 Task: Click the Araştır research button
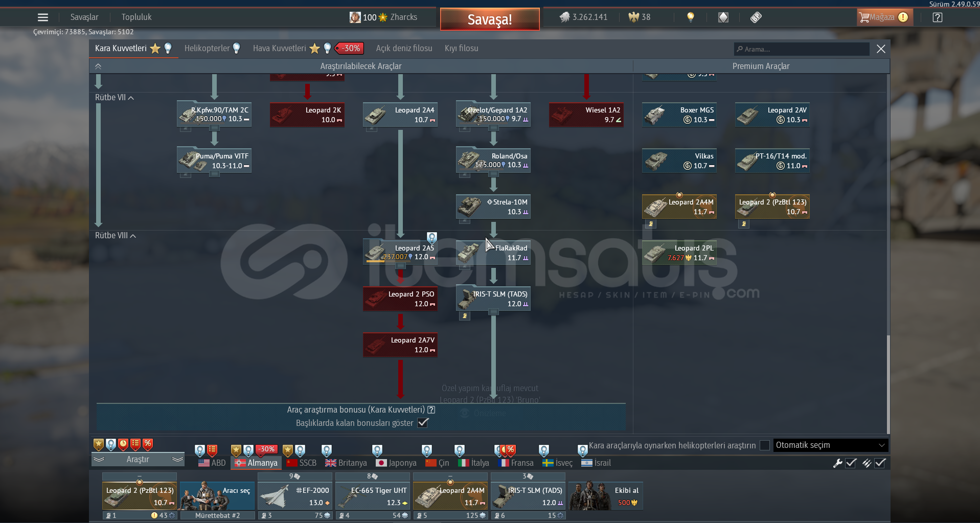point(138,459)
